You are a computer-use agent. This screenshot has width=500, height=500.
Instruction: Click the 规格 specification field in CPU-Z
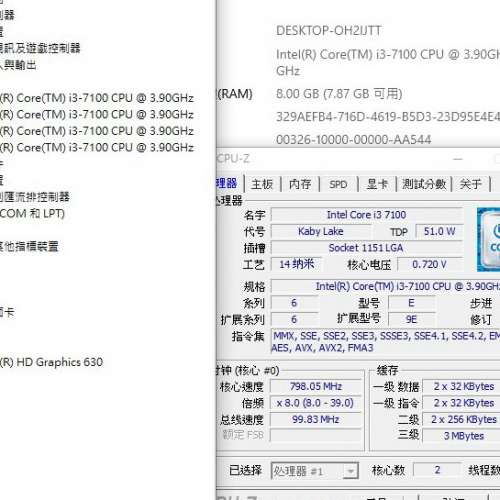385,286
